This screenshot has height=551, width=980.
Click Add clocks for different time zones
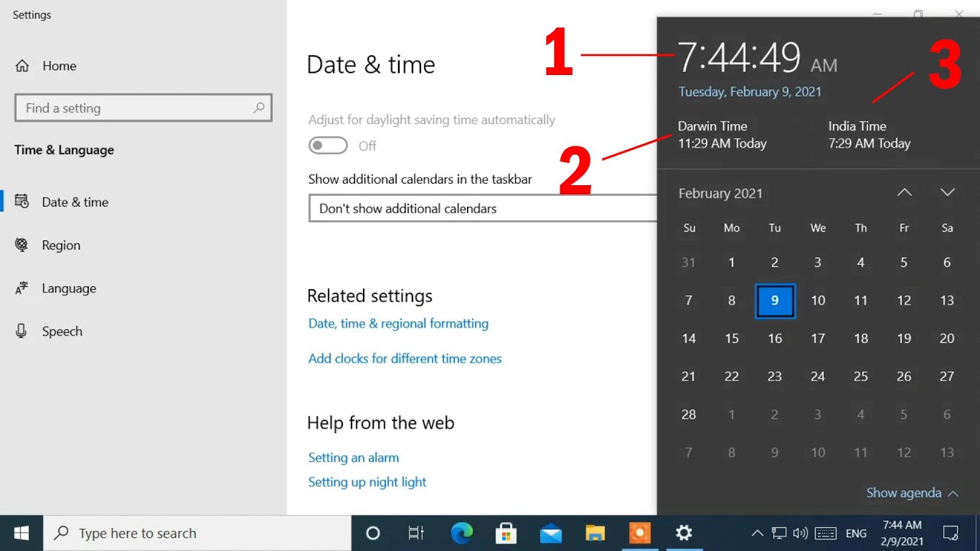pyautogui.click(x=405, y=358)
